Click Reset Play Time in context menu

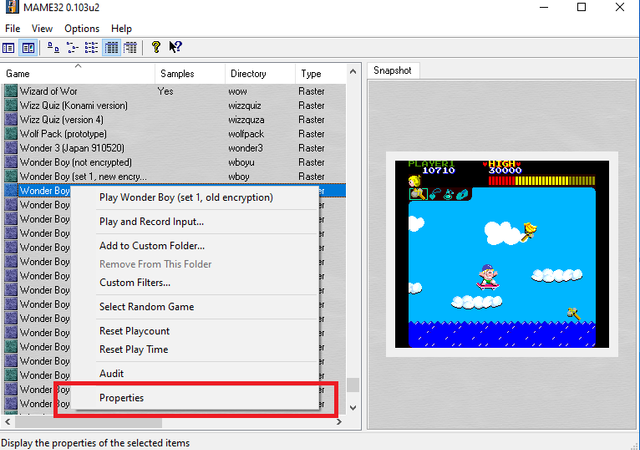pos(195,350)
